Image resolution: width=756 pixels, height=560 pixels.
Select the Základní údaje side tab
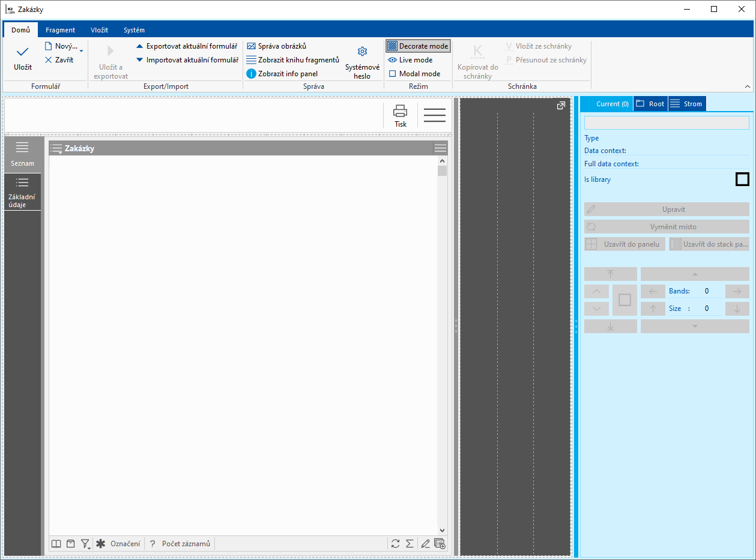22,192
